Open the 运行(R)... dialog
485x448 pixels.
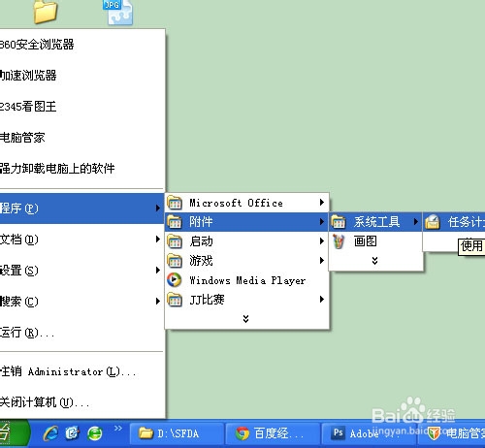[82, 333]
